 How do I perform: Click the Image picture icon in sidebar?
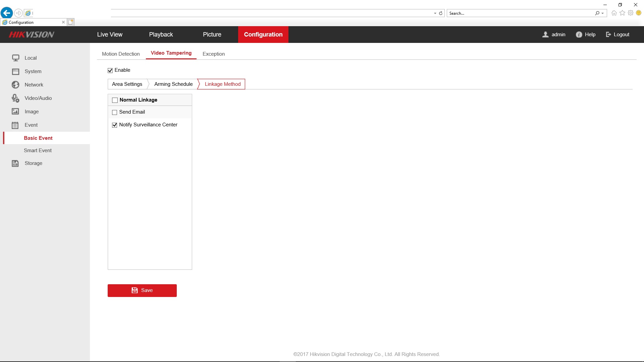pos(15,112)
